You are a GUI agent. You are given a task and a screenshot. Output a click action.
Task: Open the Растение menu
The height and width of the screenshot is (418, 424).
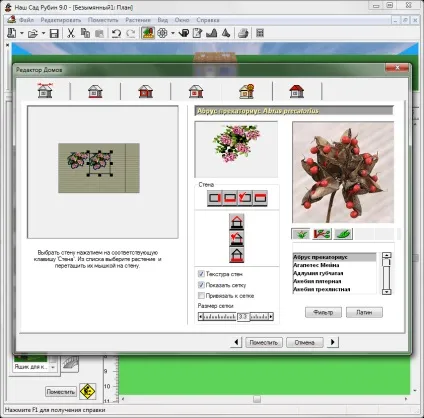[138, 20]
